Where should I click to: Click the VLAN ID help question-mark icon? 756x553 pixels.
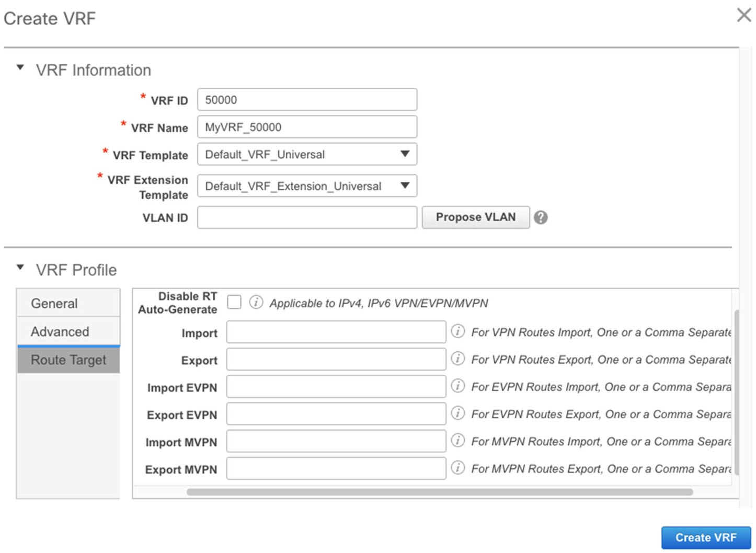[541, 217]
